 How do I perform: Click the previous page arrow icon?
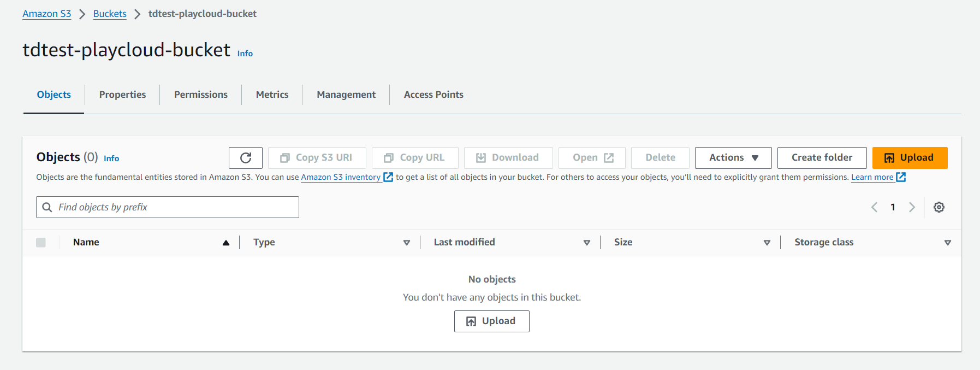[x=874, y=207]
